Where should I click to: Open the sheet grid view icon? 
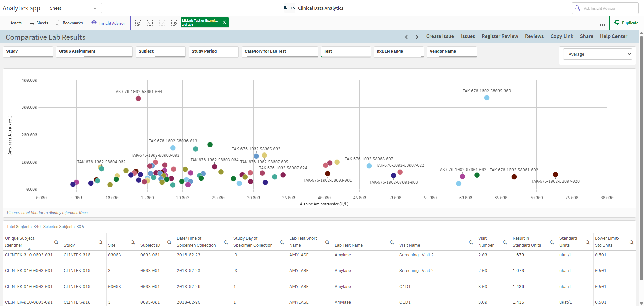(x=603, y=23)
